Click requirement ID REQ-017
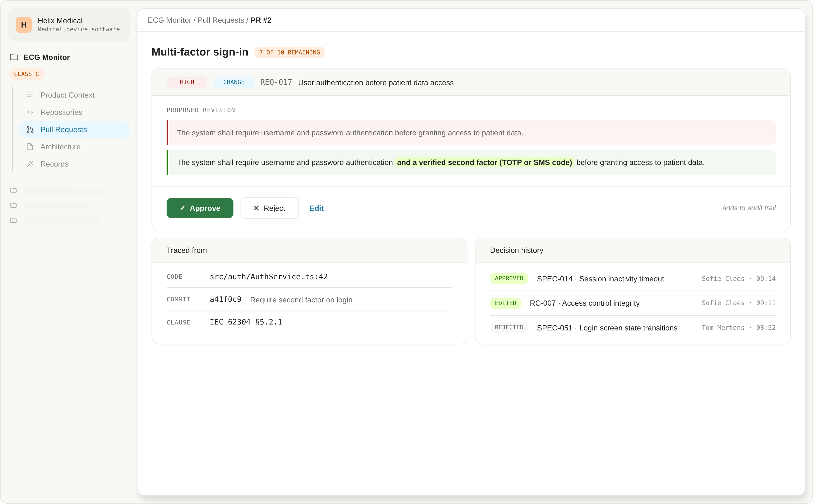 point(276,82)
